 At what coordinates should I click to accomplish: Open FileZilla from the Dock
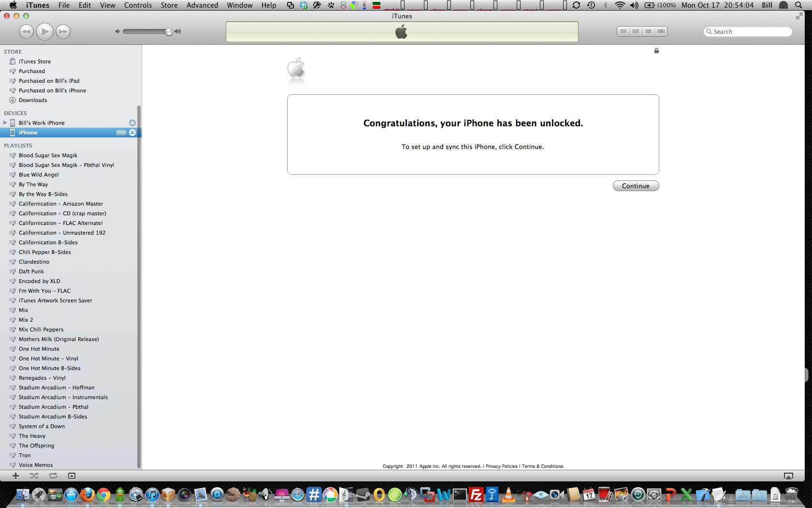point(476,494)
